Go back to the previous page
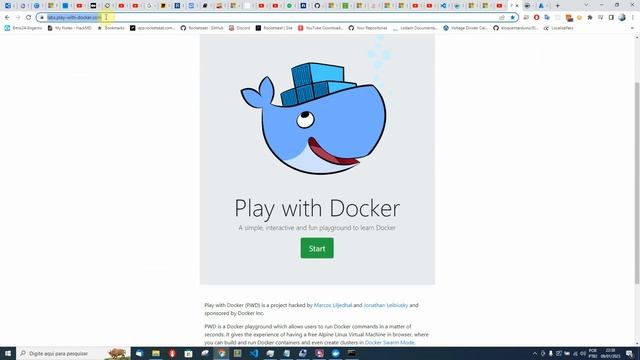 coord(7,18)
